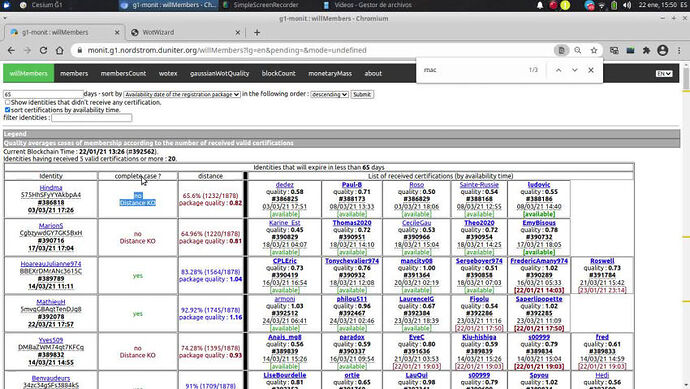This screenshot has width=690, height=389.
Task: Open certifier LiseBourdelle link
Action: [x=285, y=375]
